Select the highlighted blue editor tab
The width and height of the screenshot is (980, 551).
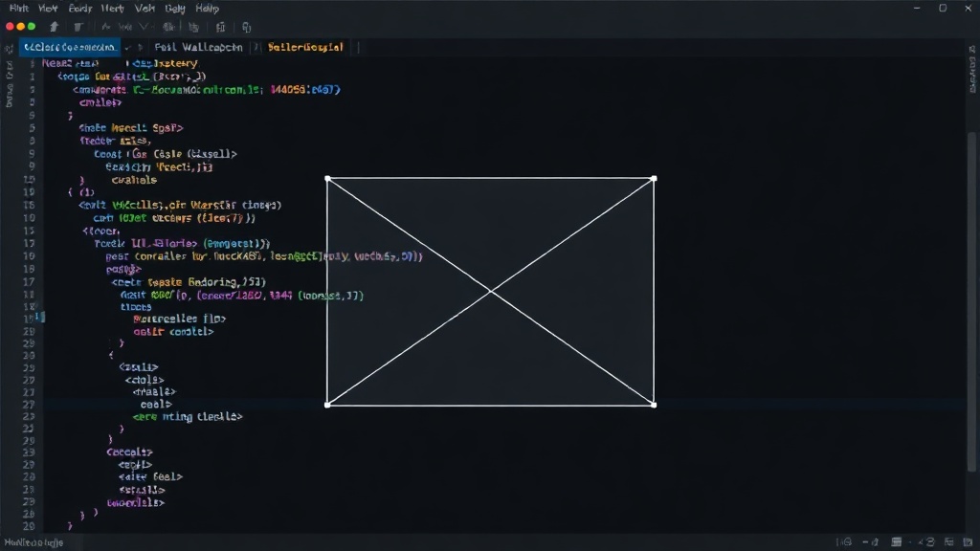point(69,47)
